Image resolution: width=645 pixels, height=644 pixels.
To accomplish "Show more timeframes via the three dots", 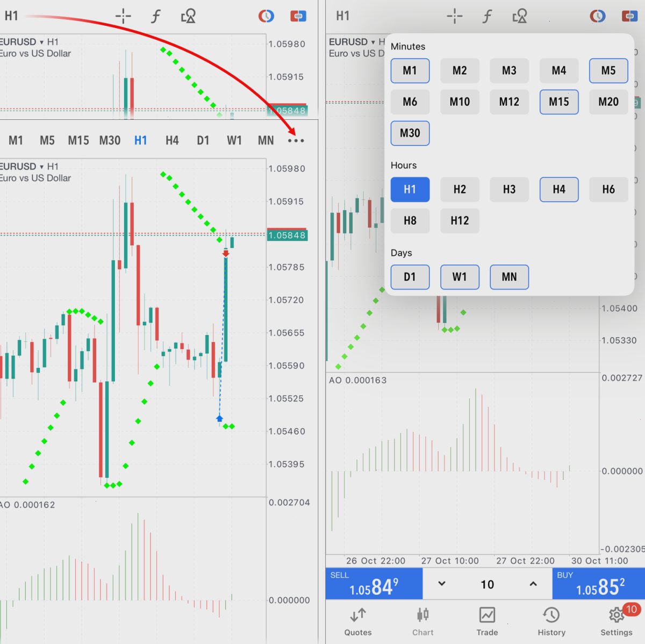I will pyautogui.click(x=296, y=141).
